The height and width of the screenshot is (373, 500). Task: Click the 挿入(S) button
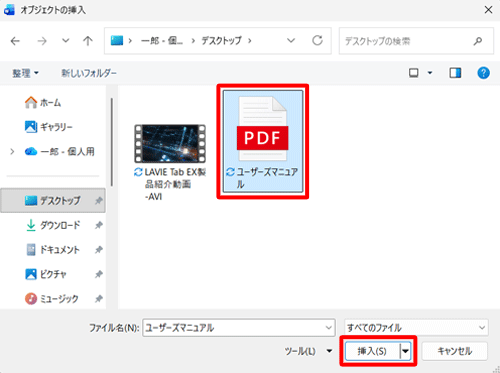pyautogui.click(x=372, y=351)
